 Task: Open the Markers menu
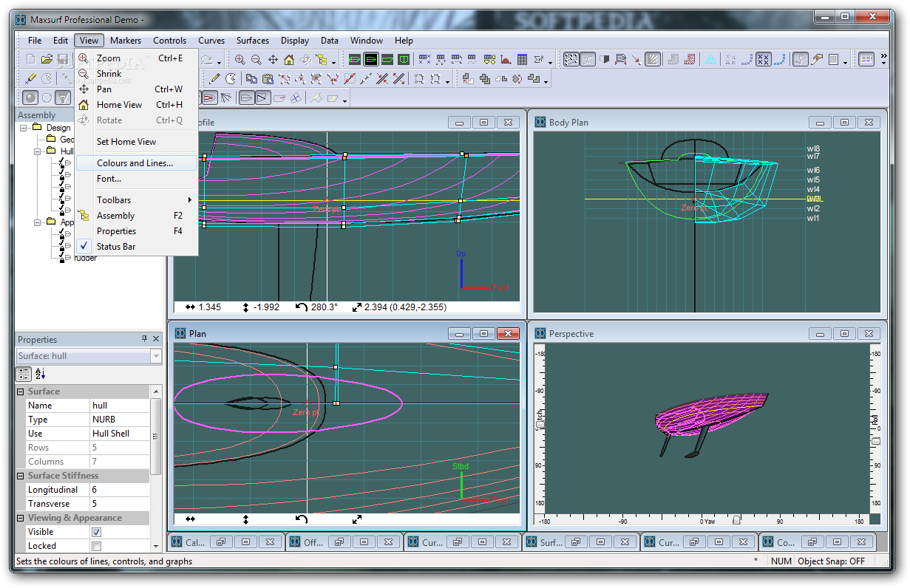[x=126, y=41]
